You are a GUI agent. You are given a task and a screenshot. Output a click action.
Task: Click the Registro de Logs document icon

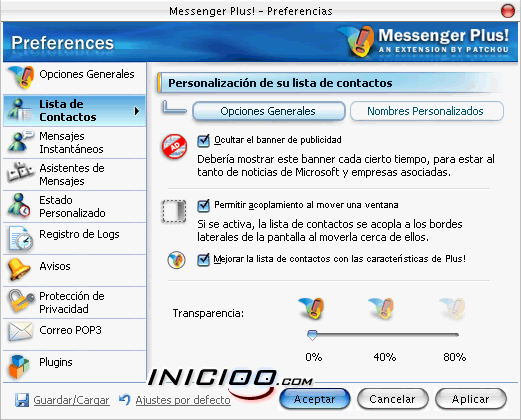(x=21, y=238)
